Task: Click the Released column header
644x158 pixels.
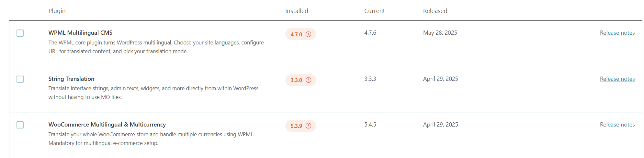Action: [435, 11]
